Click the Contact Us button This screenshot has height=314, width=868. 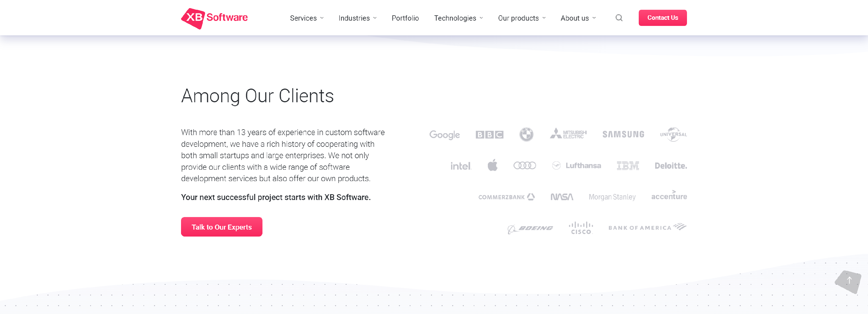662,18
